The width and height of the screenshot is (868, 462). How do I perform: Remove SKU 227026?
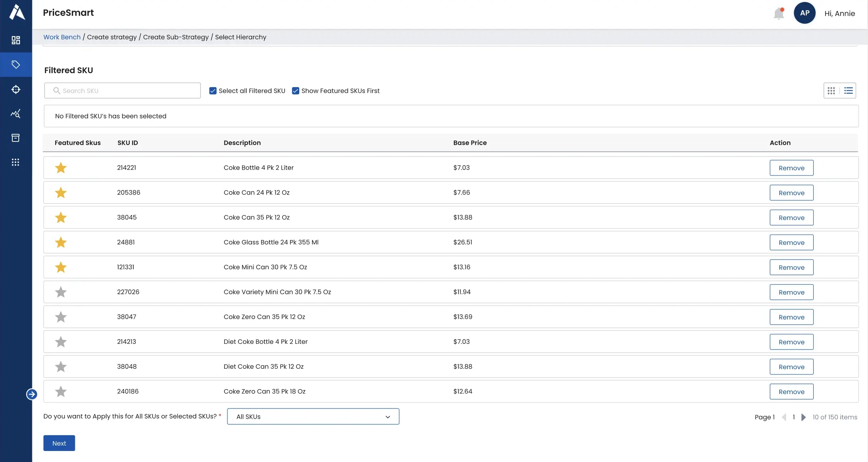coord(792,292)
